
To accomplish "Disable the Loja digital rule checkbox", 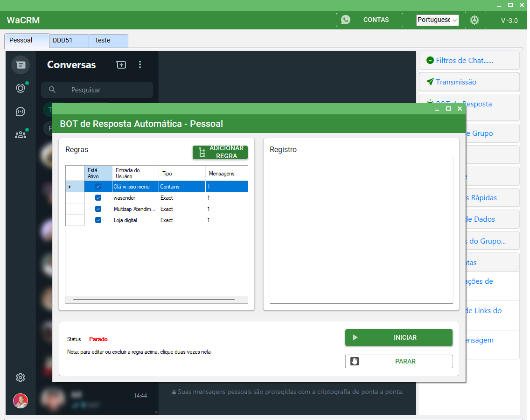I will (x=98, y=220).
